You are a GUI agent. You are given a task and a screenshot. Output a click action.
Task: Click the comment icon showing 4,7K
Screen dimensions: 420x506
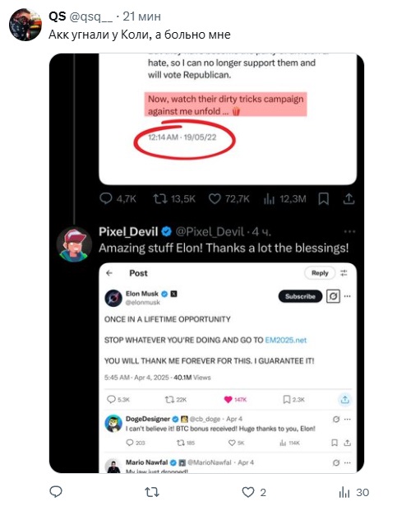(x=106, y=198)
